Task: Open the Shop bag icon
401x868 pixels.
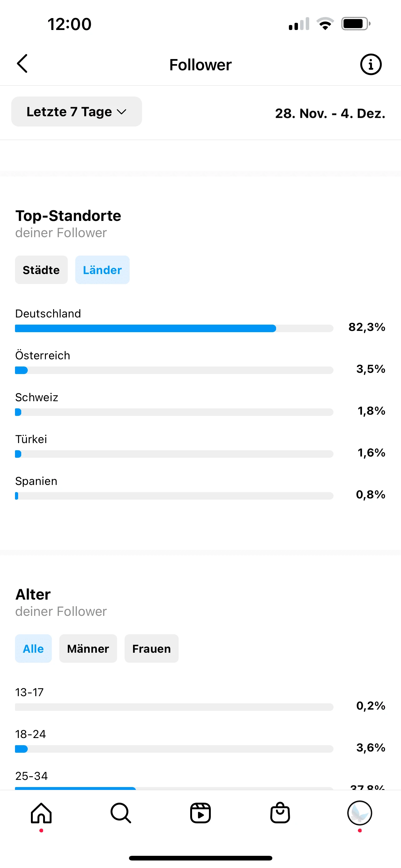Action: click(x=280, y=813)
